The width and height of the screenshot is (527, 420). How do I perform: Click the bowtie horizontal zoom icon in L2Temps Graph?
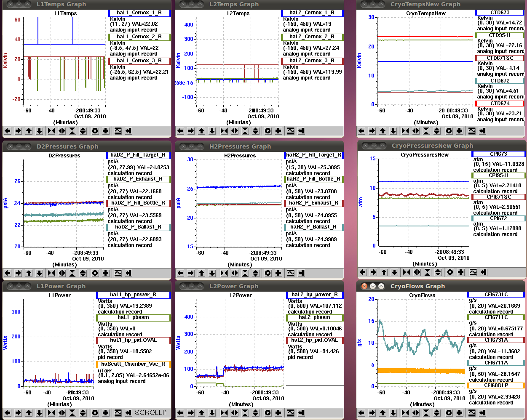tap(224, 131)
